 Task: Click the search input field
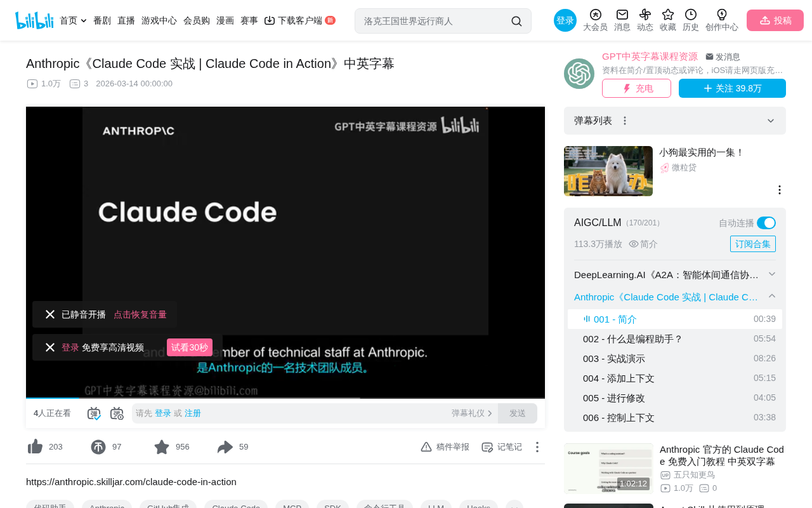(435, 21)
